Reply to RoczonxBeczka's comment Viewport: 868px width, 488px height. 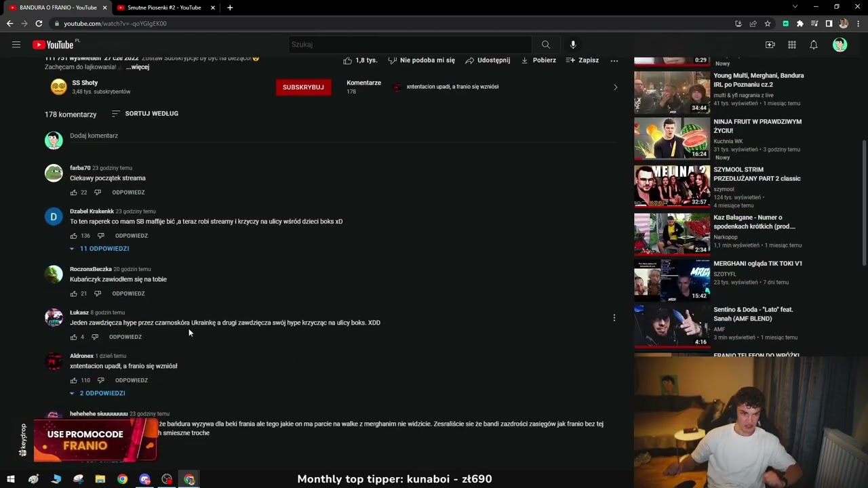[x=128, y=293]
